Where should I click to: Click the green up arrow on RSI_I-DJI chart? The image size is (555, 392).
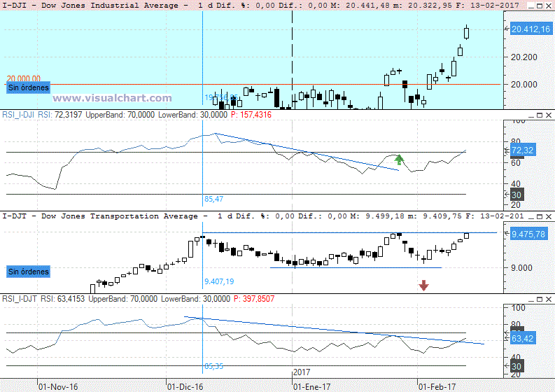(399, 160)
